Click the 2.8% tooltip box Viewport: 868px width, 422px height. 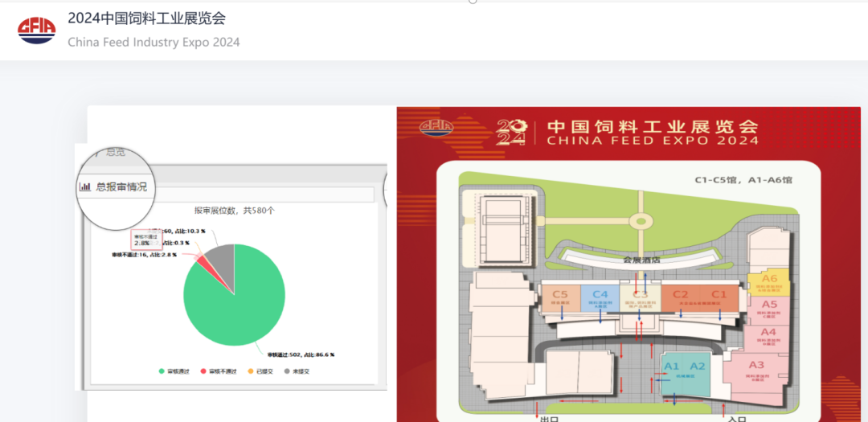click(x=146, y=240)
